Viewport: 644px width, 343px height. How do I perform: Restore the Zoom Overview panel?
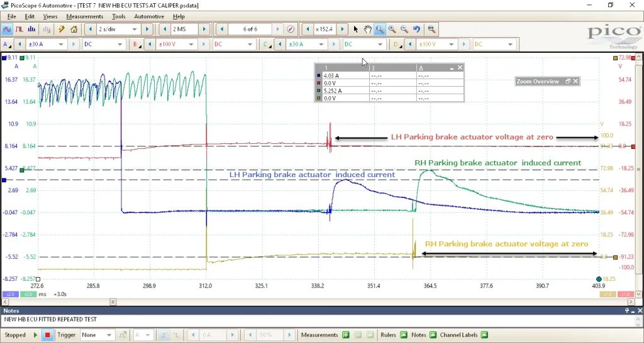[568, 81]
